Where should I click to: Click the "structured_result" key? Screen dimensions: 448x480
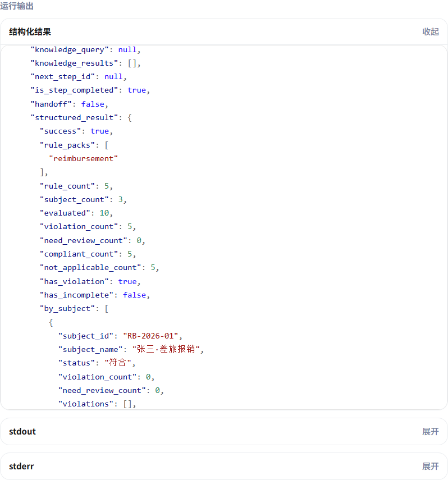pyautogui.click(x=74, y=117)
